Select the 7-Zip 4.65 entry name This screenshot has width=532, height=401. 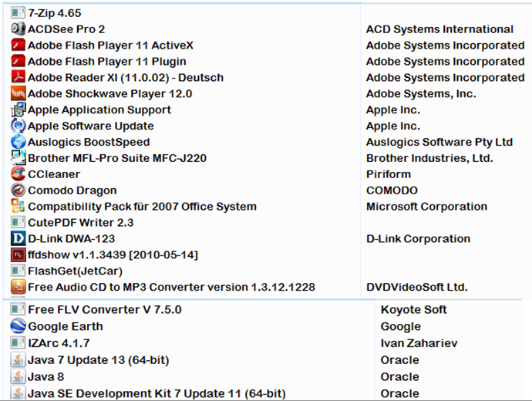(55, 13)
